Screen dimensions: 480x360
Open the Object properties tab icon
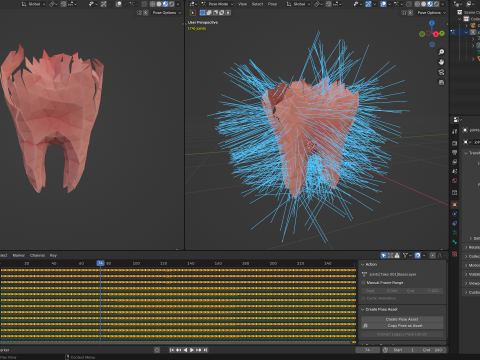(455, 204)
